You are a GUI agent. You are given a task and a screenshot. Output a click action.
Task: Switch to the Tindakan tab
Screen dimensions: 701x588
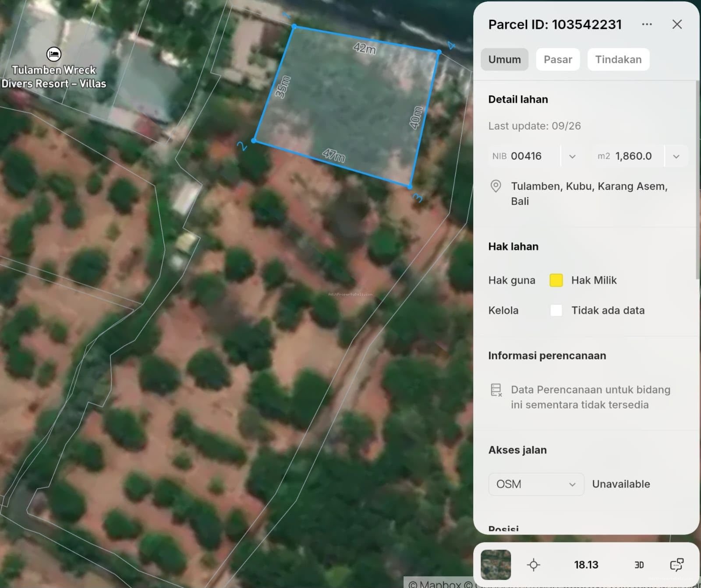618,60
